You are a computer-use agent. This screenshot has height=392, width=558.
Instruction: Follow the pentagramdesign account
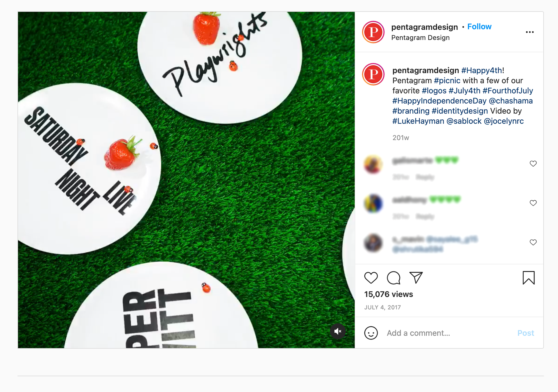pyautogui.click(x=479, y=27)
